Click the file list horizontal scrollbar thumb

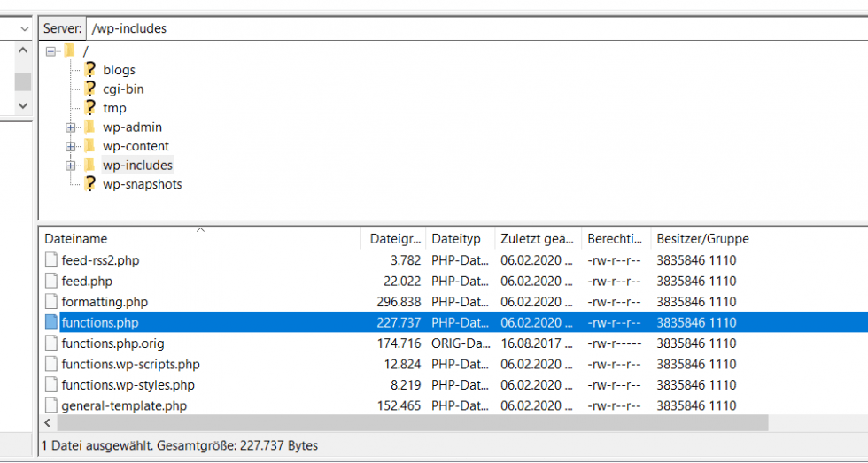pyautogui.click(x=413, y=423)
